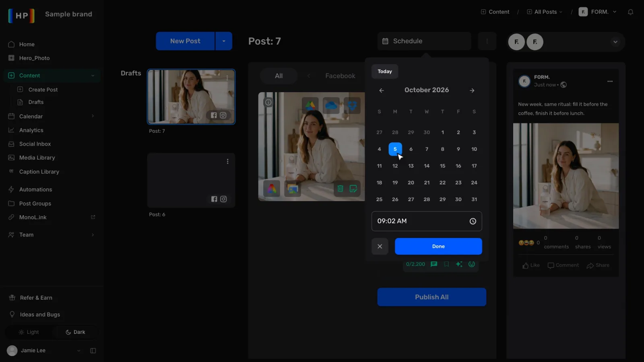Click the AI sparkle caption icon
The width and height of the screenshot is (644, 362).
tap(459, 264)
